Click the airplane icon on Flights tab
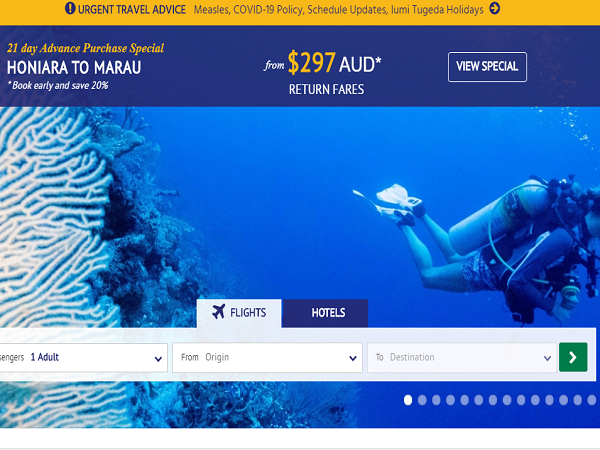 [218, 311]
